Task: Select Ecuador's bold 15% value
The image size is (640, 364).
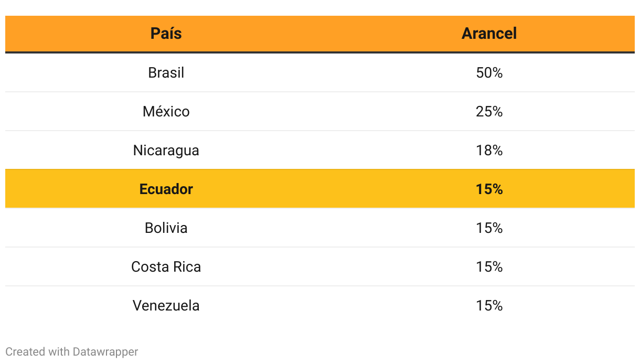Action: 489,189
